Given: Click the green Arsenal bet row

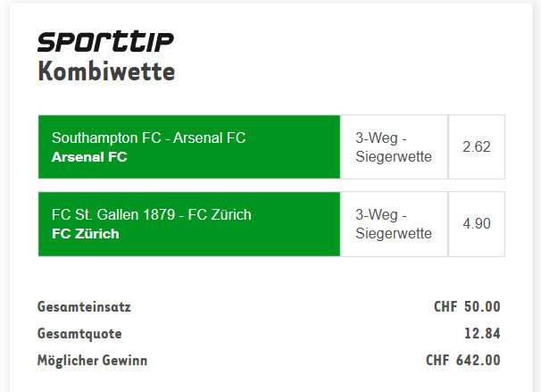Looking at the screenshot, I should (189, 147).
